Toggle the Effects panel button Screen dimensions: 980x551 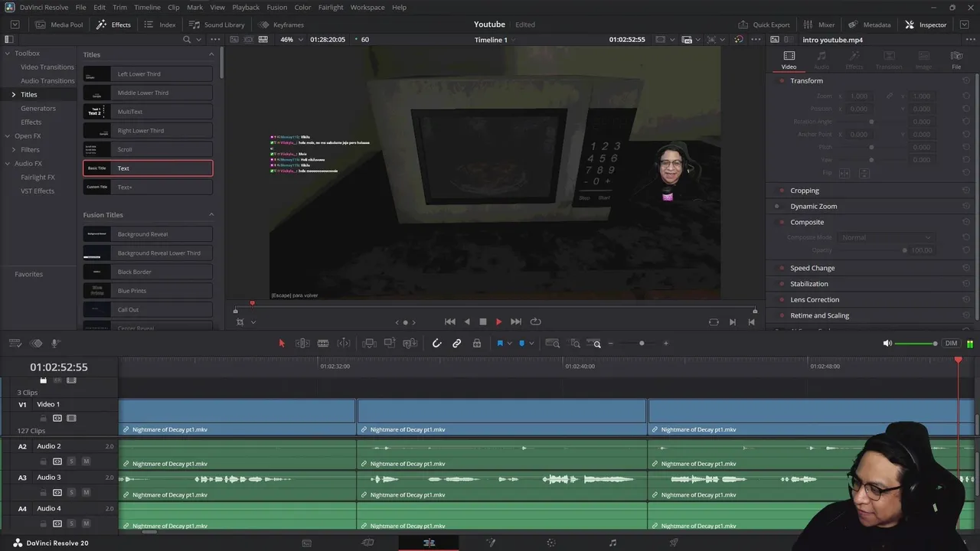[113, 24]
